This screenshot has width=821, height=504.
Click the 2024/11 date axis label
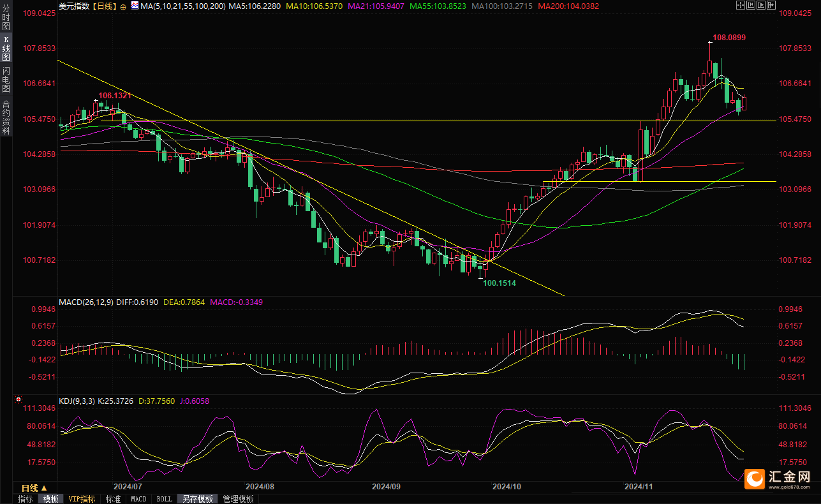tap(639, 486)
